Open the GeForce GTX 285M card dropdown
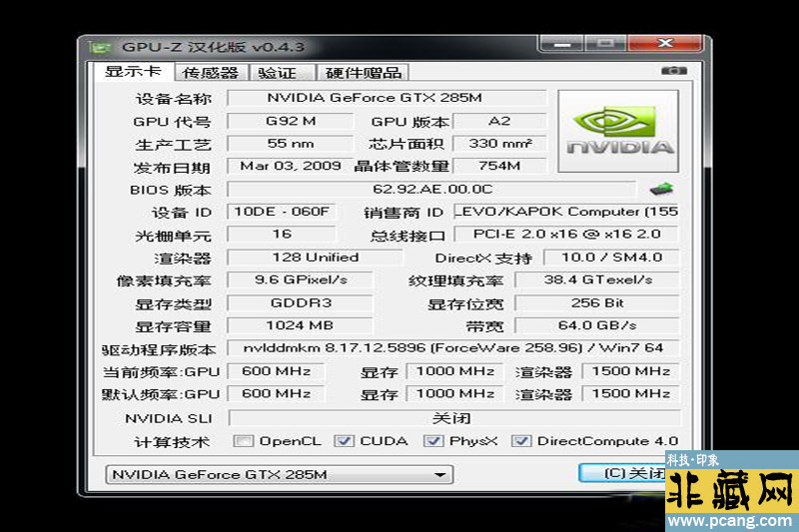Viewport: 799px width, 532px height. pos(280,474)
